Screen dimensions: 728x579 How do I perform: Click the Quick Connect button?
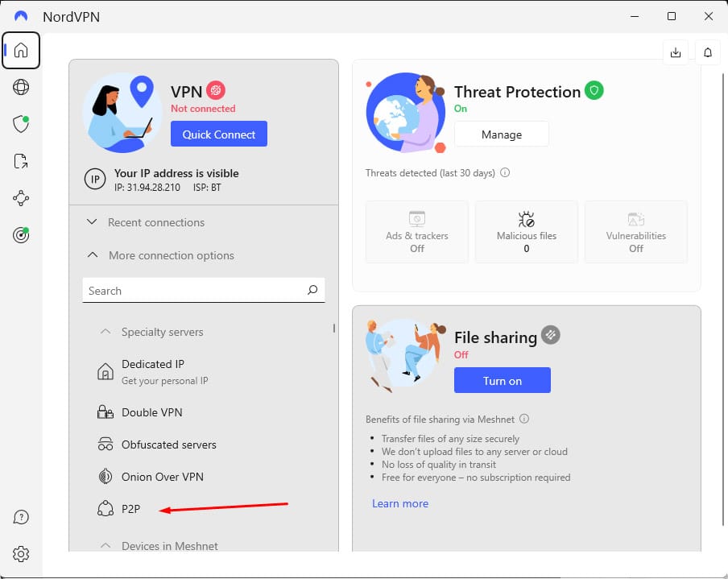click(219, 134)
